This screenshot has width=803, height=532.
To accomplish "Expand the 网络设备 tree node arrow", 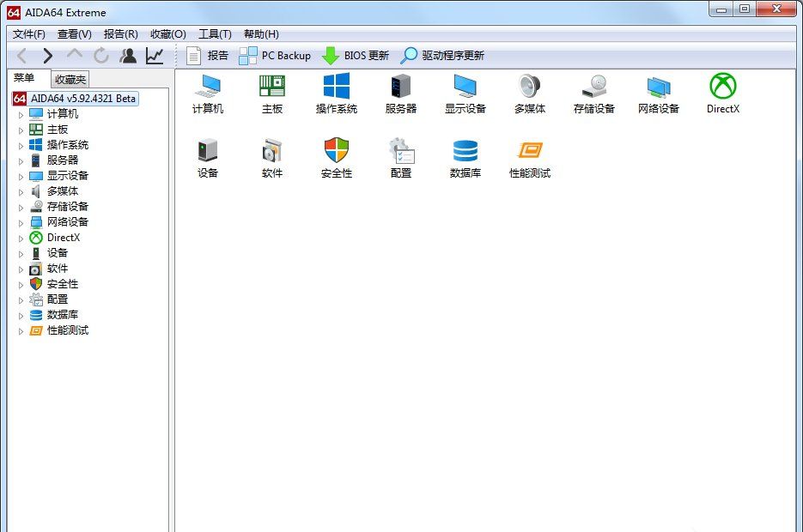I will 21,222.
